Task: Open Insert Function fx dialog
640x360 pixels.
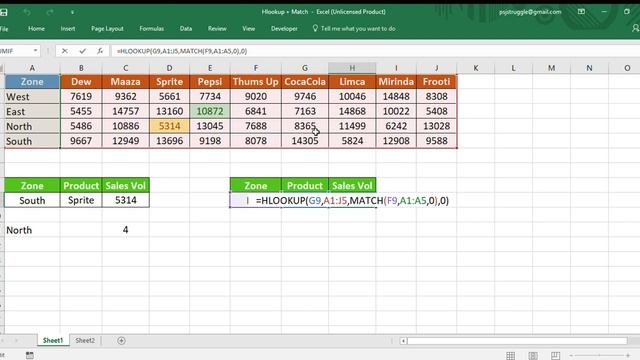Action: [100, 51]
